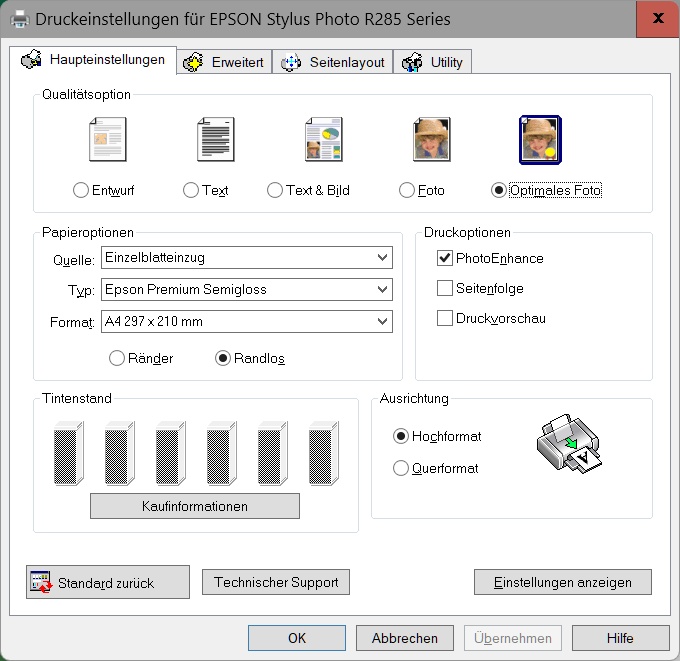This screenshot has width=680, height=661.
Task: Enable the Druckvorschau checkbox
Action: 445,318
